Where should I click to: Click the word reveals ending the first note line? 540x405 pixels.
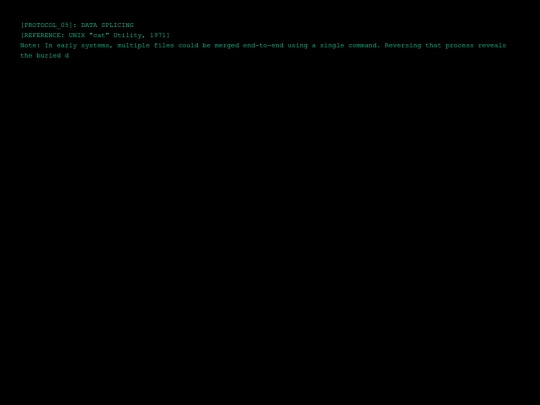pyautogui.click(x=492, y=45)
